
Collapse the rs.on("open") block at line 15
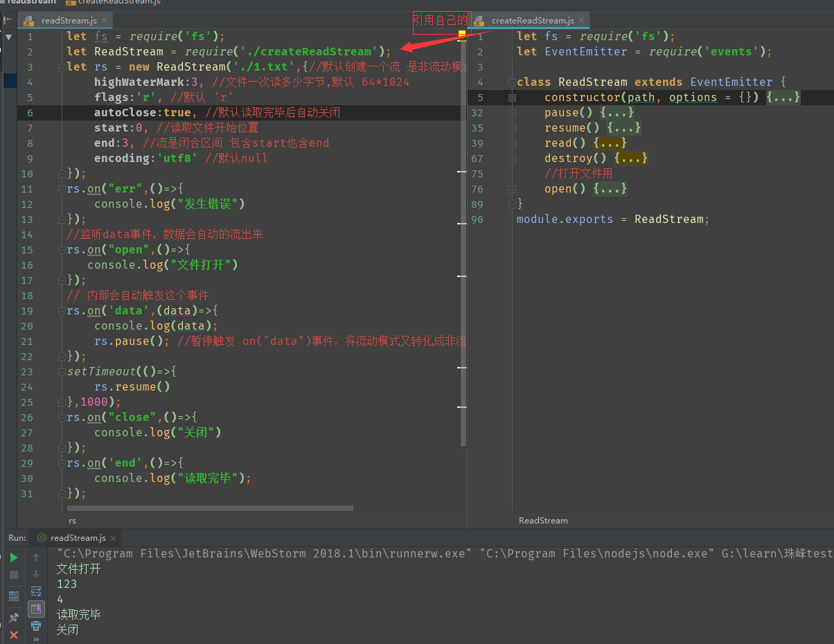[x=62, y=250]
